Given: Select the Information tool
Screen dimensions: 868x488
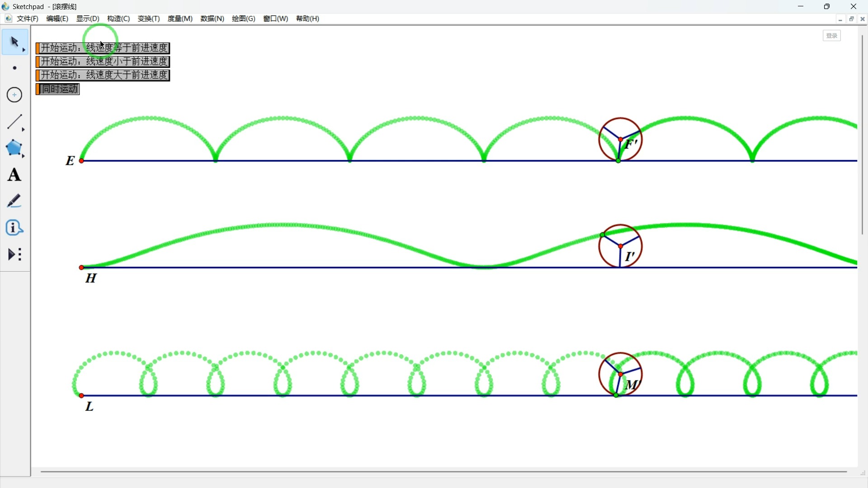Looking at the screenshot, I should point(14,228).
